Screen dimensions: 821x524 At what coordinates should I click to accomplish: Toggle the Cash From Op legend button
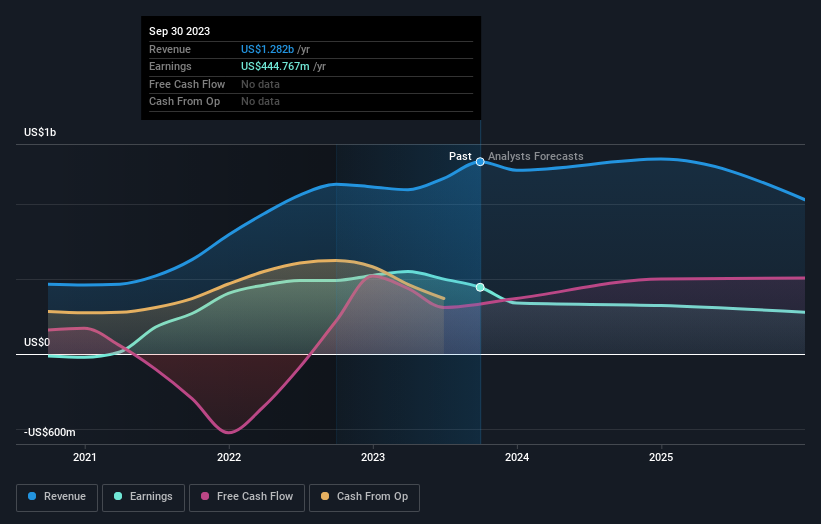tap(364, 497)
